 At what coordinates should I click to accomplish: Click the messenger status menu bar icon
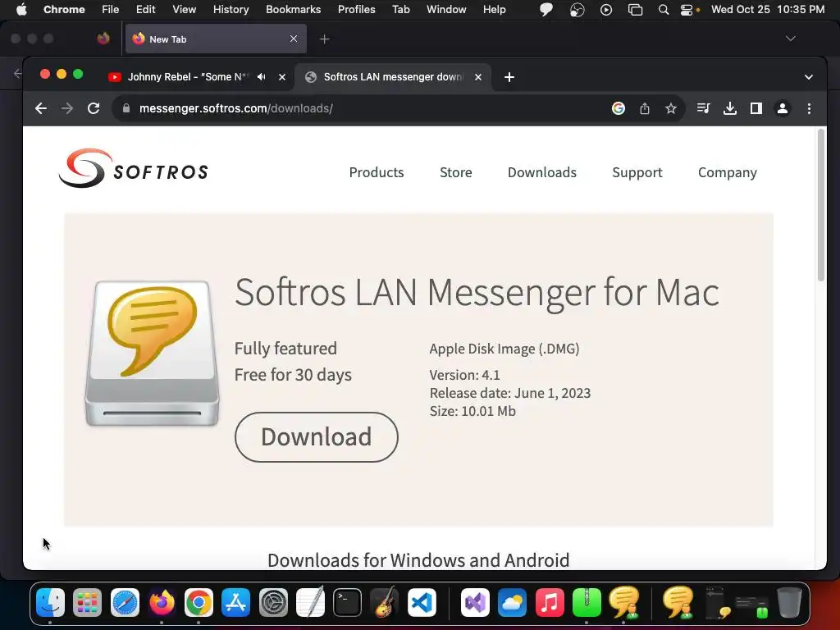coord(546,9)
